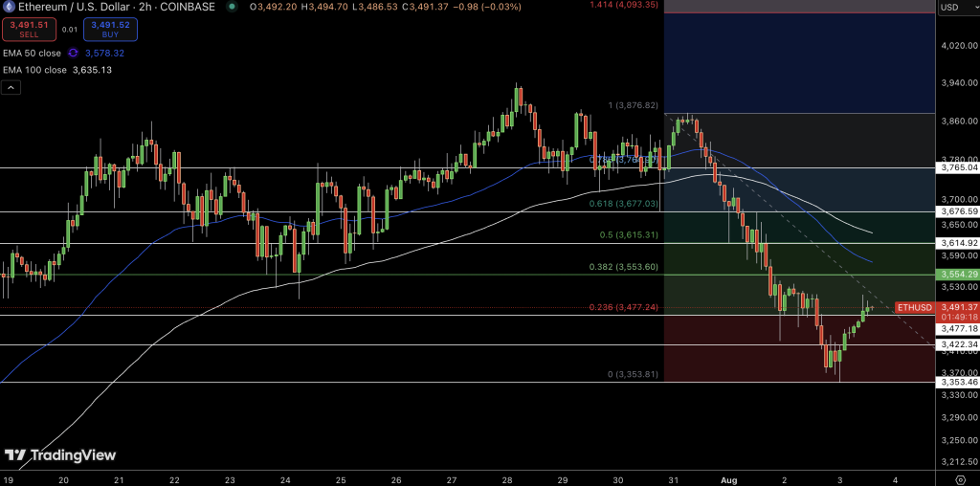Screen dimensions: 980x486
Task: Click the high price H3,494.70
Action: [326, 7]
